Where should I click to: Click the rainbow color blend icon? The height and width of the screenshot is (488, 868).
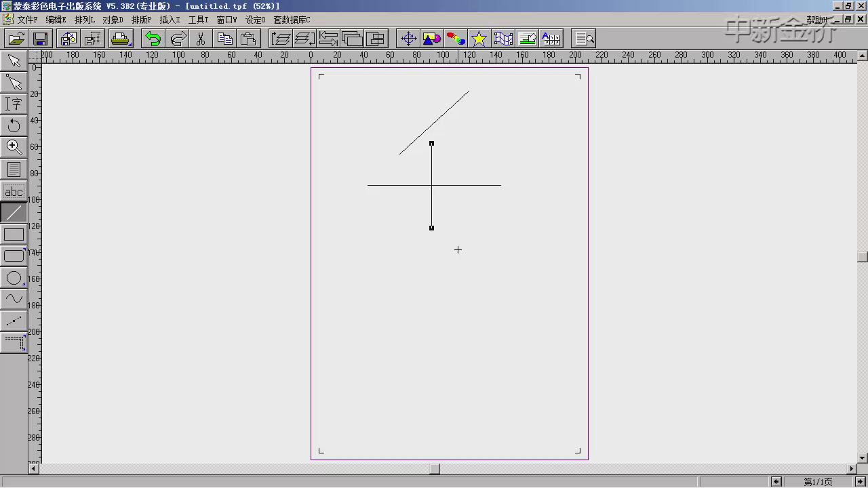pyautogui.click(x=456, y=39)
